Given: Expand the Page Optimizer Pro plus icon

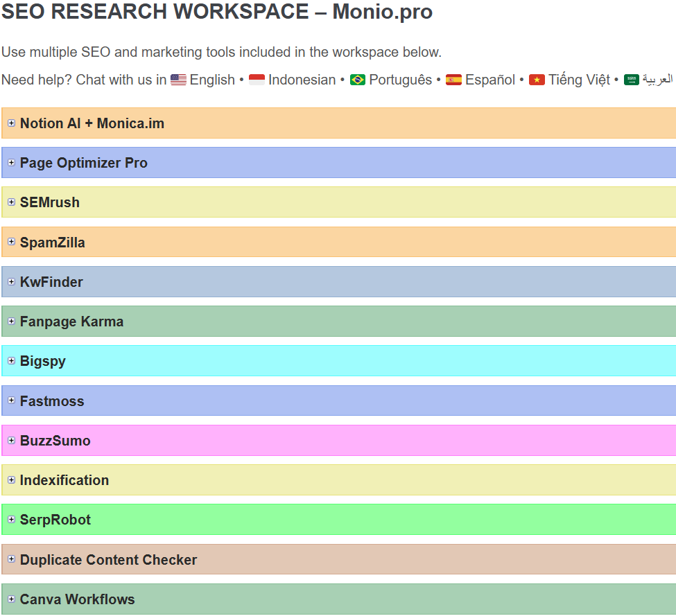Looking at the screenshot, I should [12, 163].
